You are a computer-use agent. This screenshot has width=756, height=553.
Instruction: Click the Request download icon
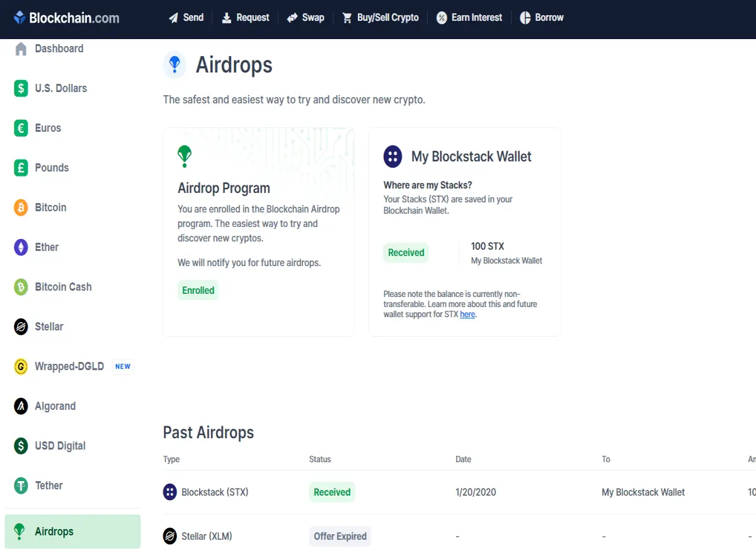click(227, 18)
